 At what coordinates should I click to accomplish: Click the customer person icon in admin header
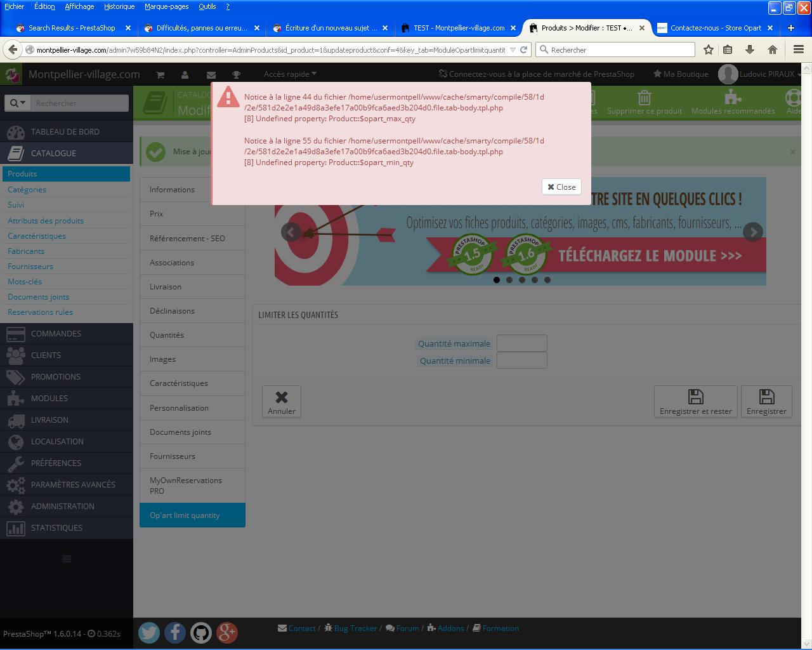[185, 74]
